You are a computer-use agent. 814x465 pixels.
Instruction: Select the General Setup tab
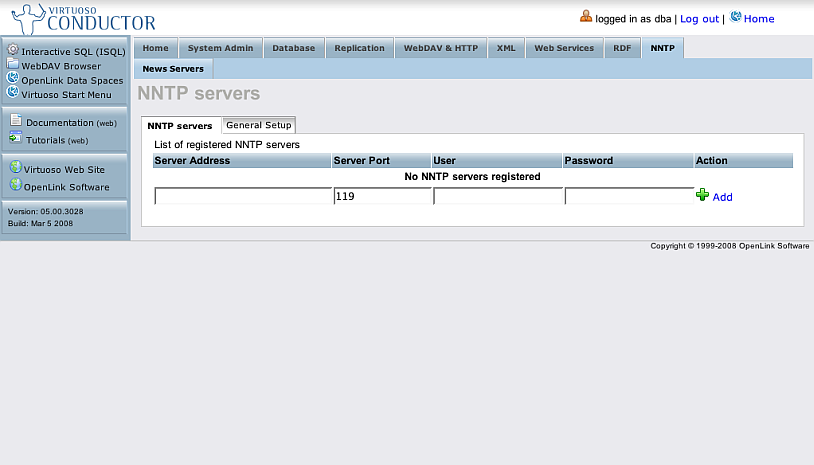tap(259, 125)
